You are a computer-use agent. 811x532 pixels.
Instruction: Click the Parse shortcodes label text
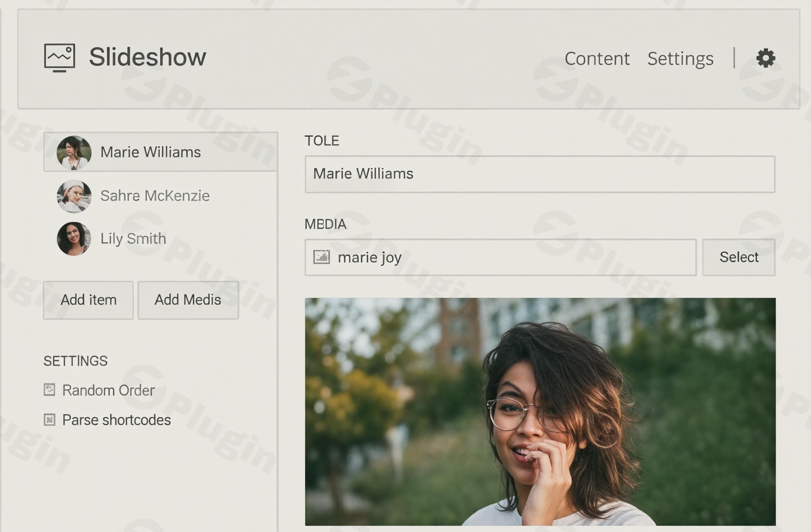(x=116, y=420)
